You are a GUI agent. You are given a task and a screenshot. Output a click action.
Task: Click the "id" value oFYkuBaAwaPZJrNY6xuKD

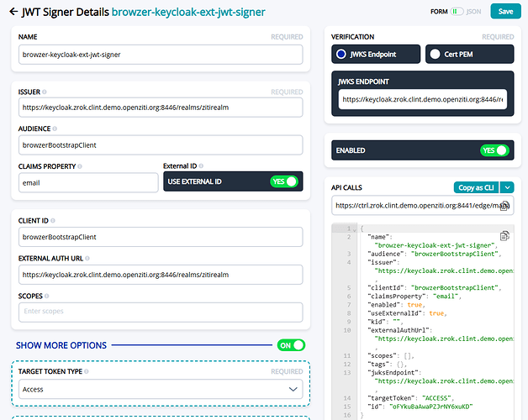430,407
